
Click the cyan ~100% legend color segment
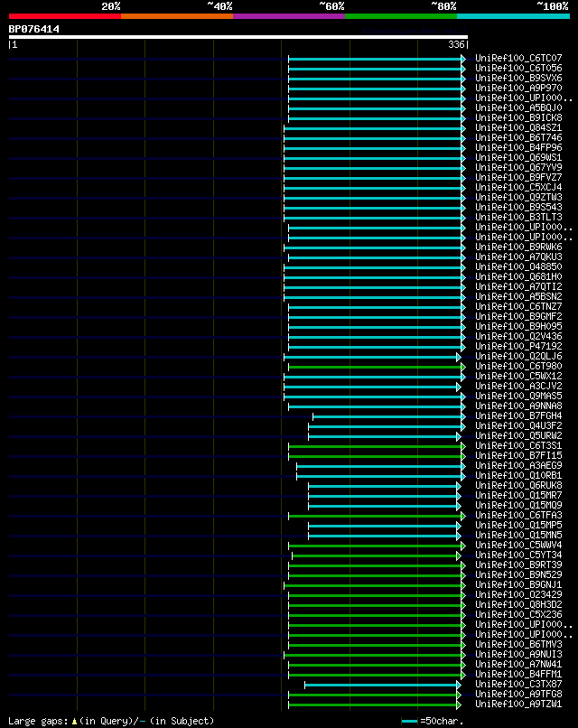pos(514,16)
